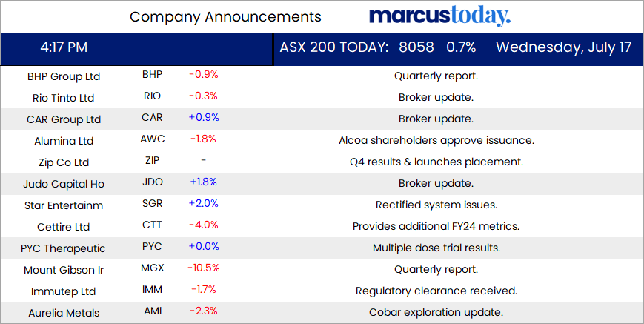Select PYC Therapeutics company name
Screen dimensions: 644x324
click(x=64, y=248)
